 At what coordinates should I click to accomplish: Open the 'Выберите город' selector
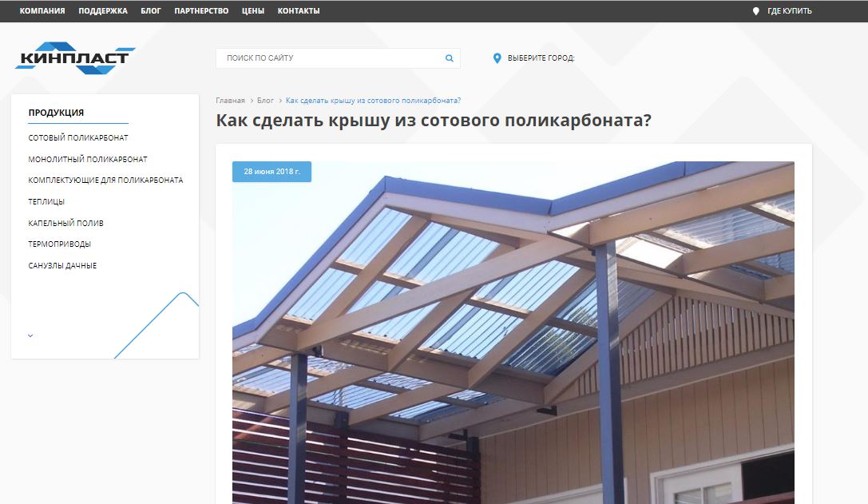point(541,58)
